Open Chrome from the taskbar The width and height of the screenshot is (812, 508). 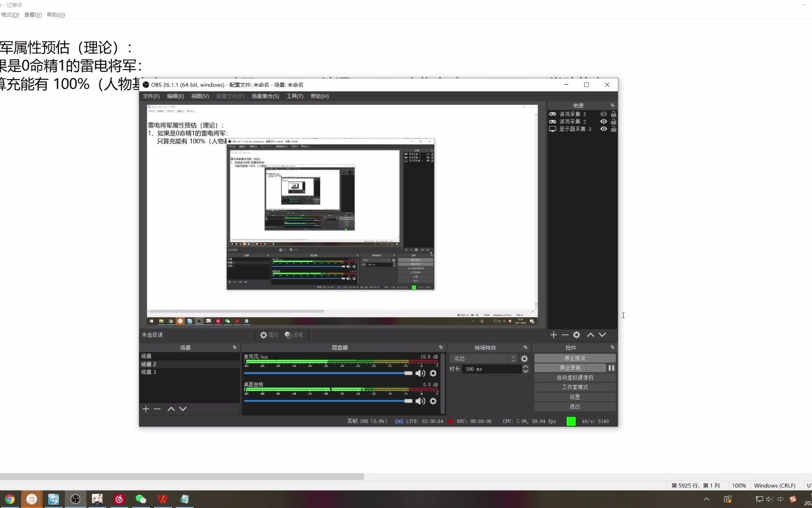point(10,499)
